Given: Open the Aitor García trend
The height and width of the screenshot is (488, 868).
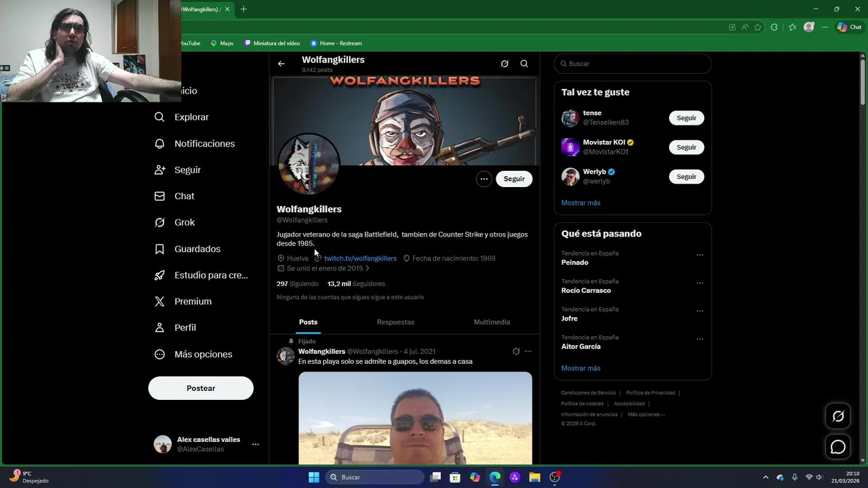Looking at the screenshot, I should tap(581, 346).
